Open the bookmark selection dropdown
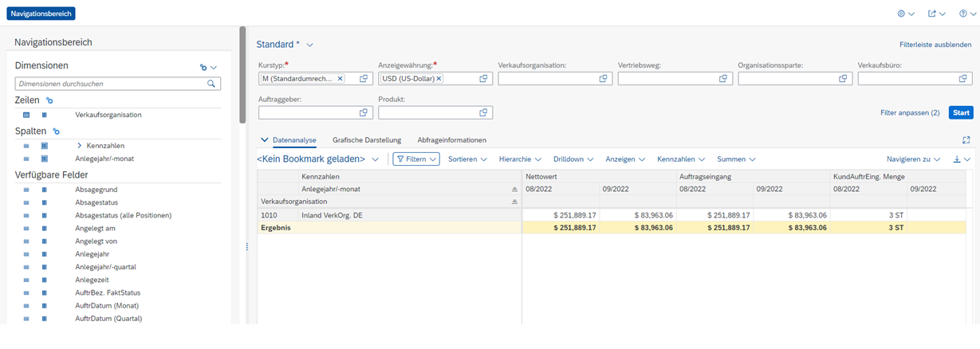 (375, 159)
